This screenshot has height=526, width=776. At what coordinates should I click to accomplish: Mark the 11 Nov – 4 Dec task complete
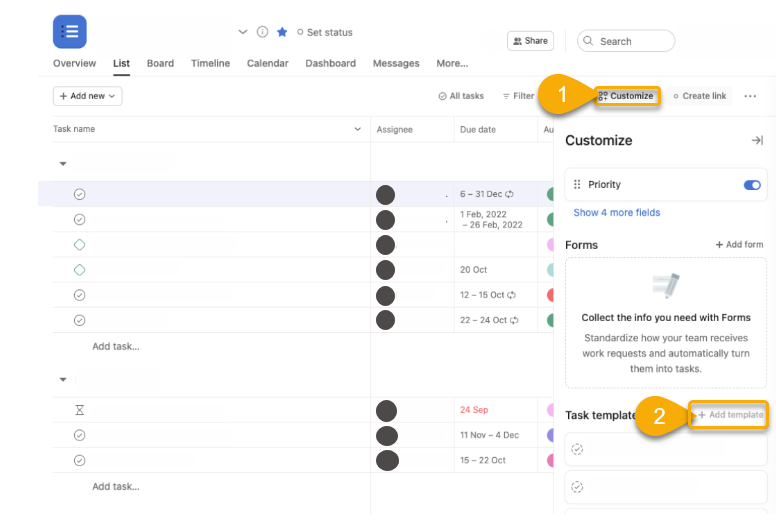click(80, 435)
